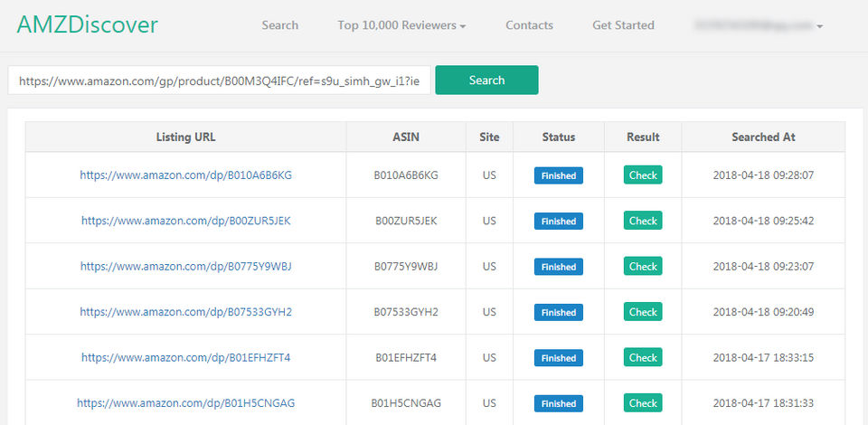Click timestamp 2018-04-18 09:20:49
The image size is (868, 425).
pos(763,312)
